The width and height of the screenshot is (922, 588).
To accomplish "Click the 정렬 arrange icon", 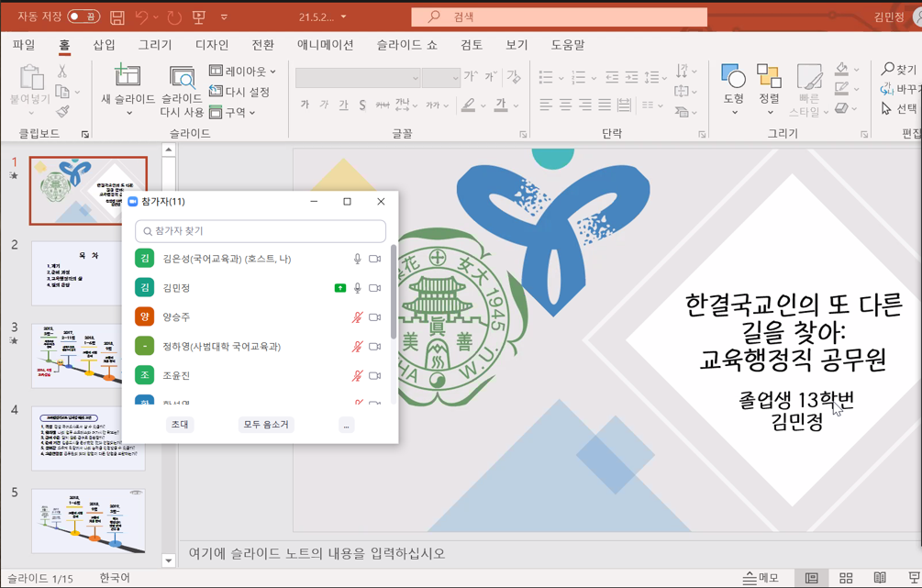I will click(x=769, y=75).
